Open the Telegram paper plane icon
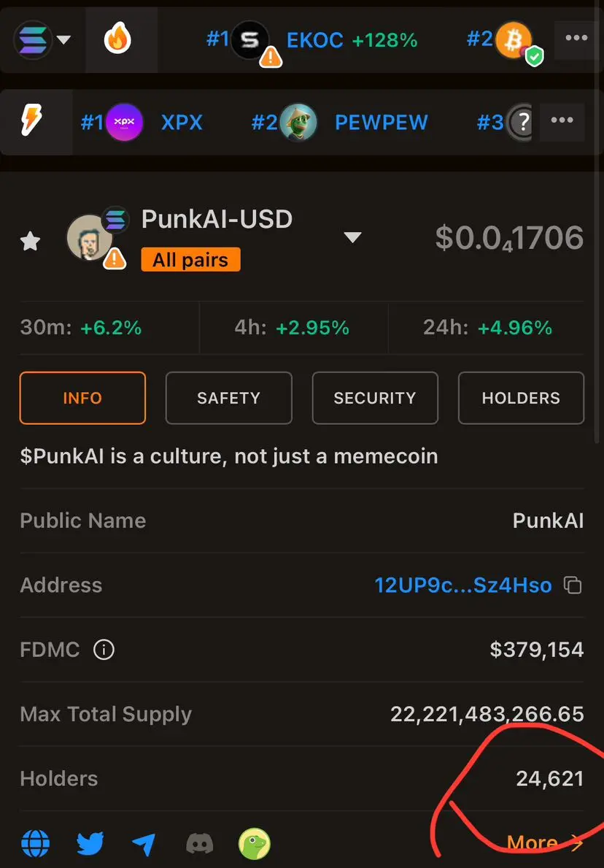The width and height of the screenshot is (604, 868). pyautogui.click(x=144, y=844)
